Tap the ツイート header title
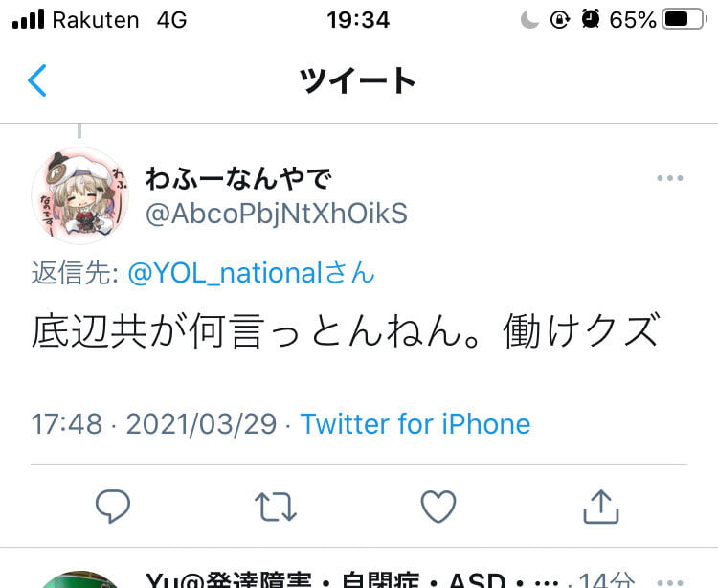The height and width of the screenshot is (588, 718). 358,80
